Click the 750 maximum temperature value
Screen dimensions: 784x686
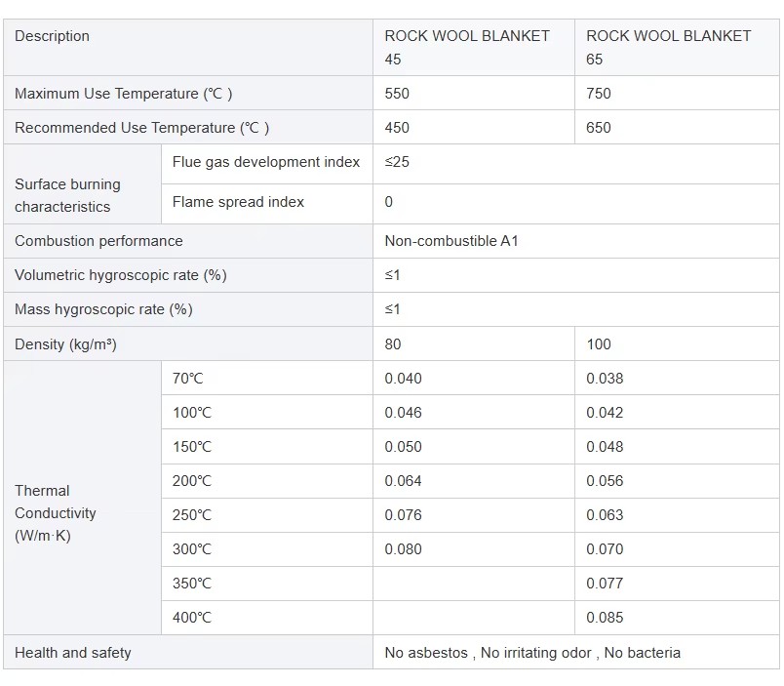click(x=599, y=94)
